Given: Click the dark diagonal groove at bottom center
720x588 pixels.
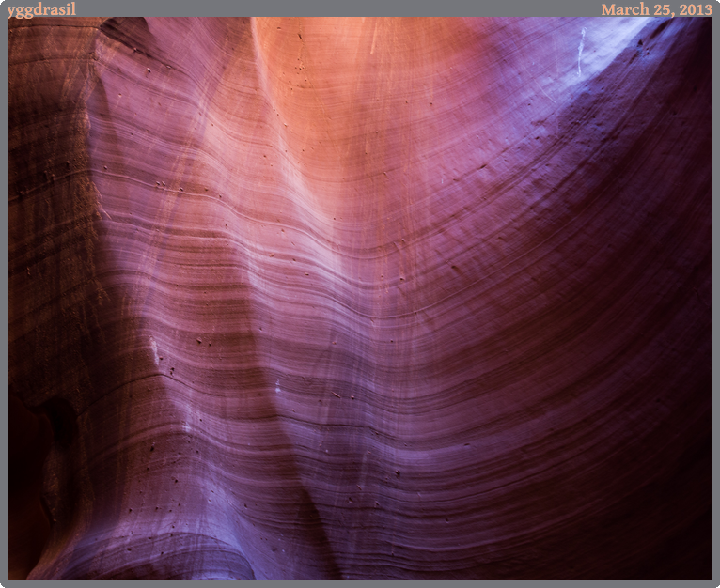Looking at the screenshot, I should (310, 526).
